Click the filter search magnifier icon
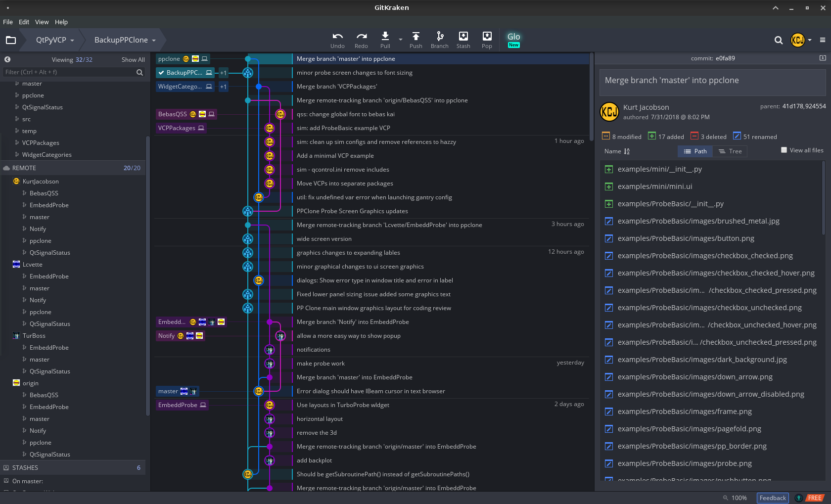This screenshot has height=504, width=831. click(x=140, y=72)
